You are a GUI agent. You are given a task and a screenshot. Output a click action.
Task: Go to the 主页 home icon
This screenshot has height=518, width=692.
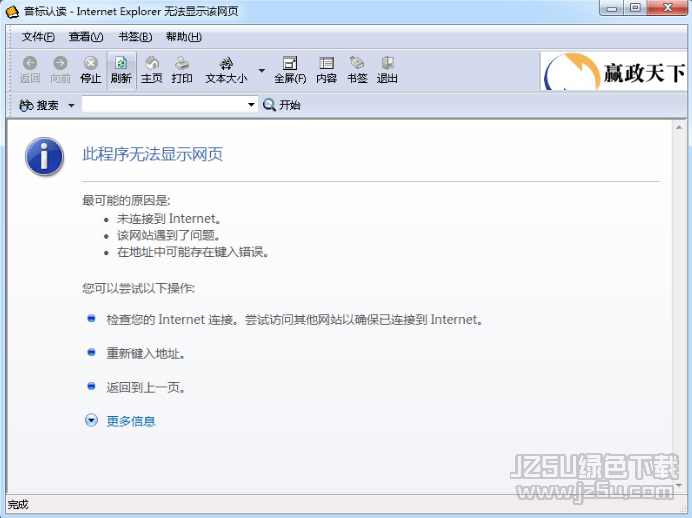pyautogui.click(x=152, y=63)
